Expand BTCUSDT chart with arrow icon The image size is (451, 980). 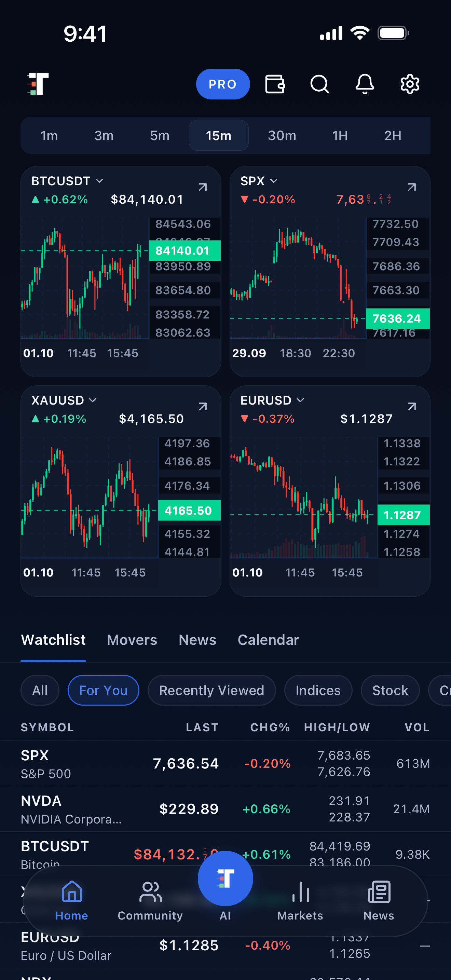[x=203, y=187]
